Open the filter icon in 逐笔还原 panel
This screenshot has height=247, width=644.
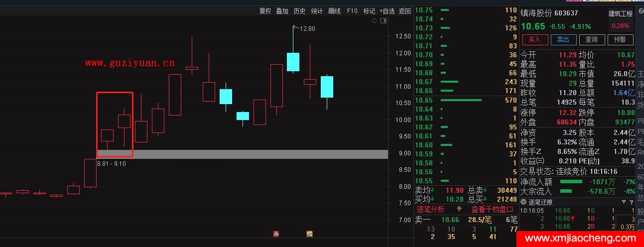624,202
